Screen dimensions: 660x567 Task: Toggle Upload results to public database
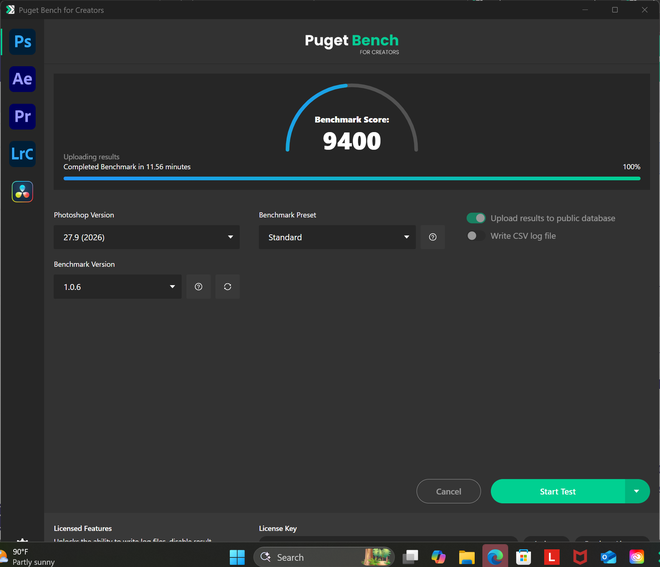pos(476,218)
